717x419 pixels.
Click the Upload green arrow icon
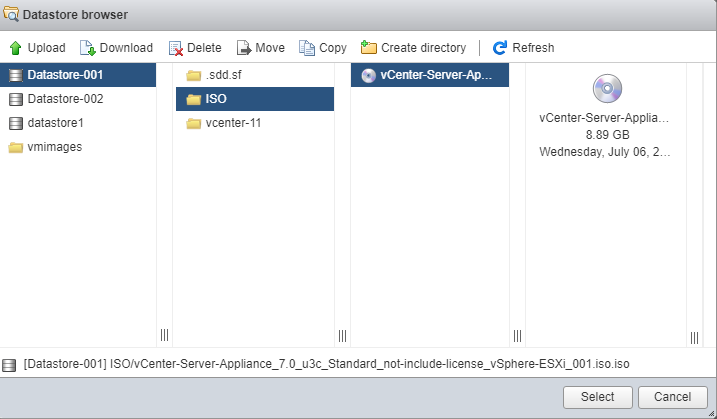(x=16, y=48)
